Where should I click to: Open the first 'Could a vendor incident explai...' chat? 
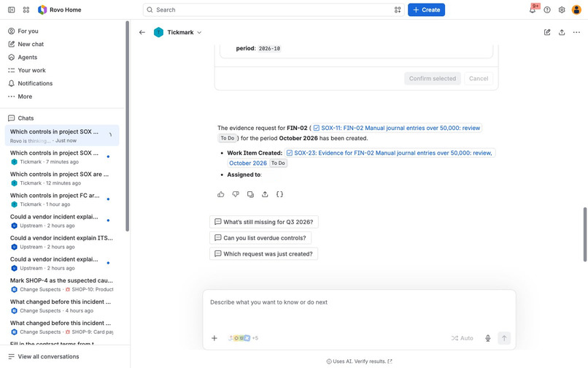[62, 221]
